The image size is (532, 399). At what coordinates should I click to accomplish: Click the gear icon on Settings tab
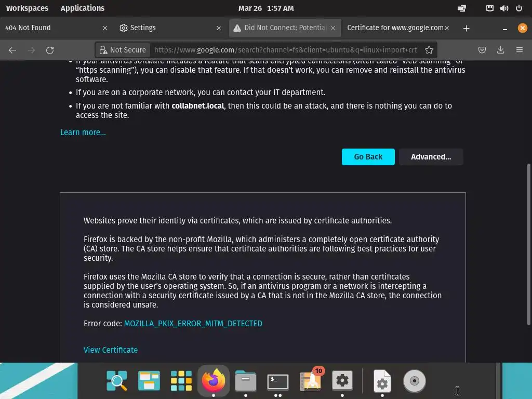point(124,28)
